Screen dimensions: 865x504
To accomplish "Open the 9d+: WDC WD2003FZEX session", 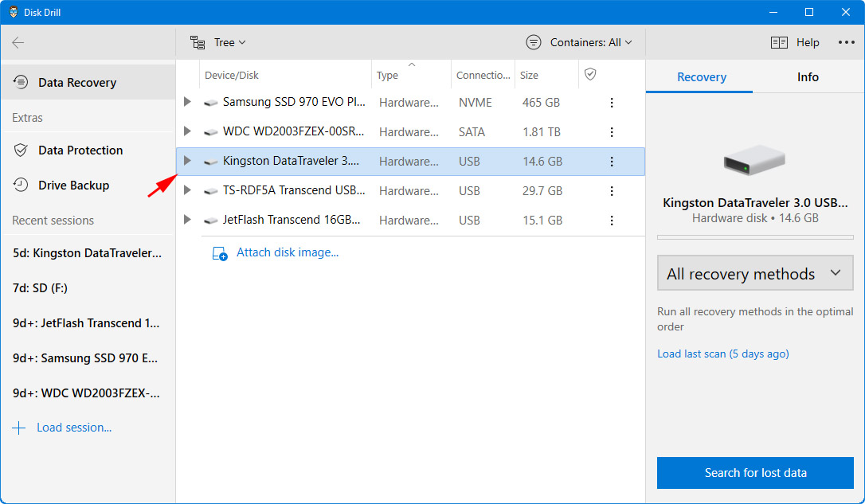I will pyautogui.click(x=87, y=393).
